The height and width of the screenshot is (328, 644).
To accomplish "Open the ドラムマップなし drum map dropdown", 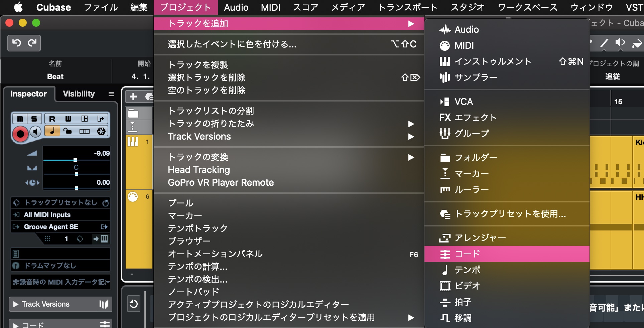I will point(60,266).
